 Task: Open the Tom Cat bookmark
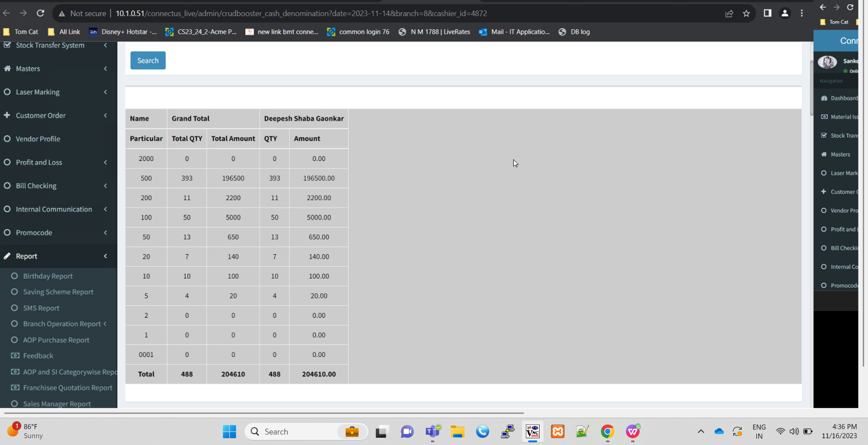(x=21, y=32)
